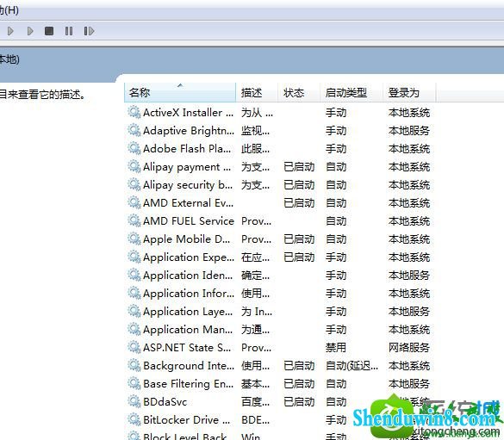Select AMD FUEL Service name
The width and height of the screenshot is (504, 440).
(x=189, y=221)
